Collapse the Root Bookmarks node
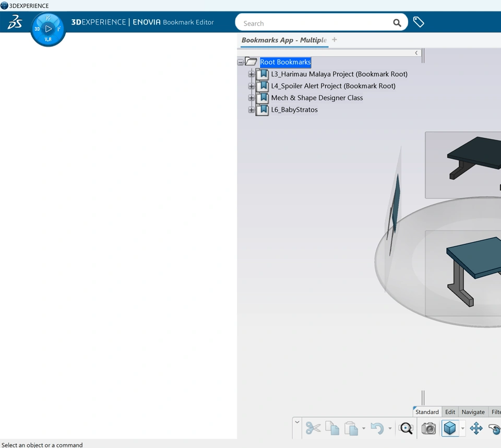 pyautogui.click(x=241, y=62)
